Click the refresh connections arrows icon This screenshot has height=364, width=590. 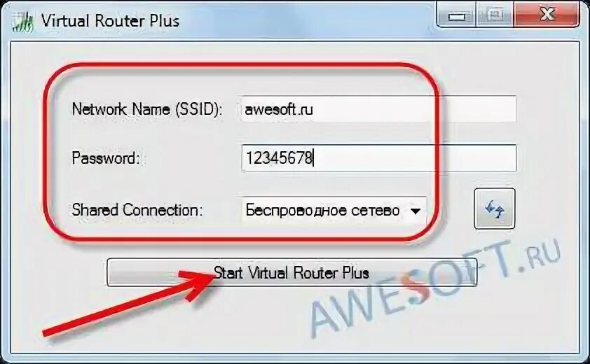[495, 209]
